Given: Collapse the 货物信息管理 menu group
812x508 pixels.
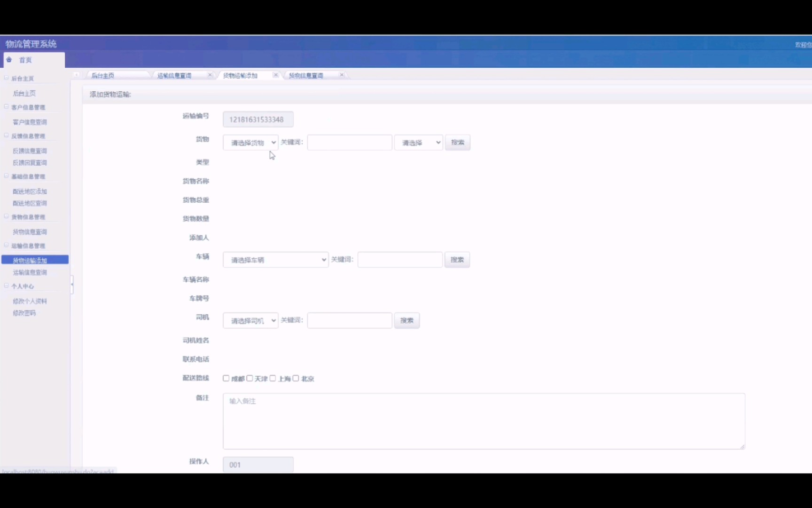Looking at the screenshot, I should [x=6, y=216].
